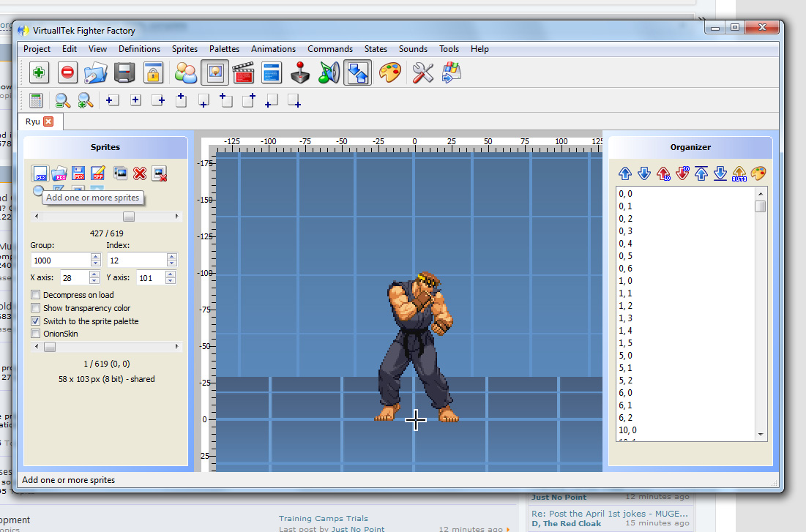Click the padlock window icon in main toolbar
Viewport: 806px width, 532px height.
pos(153,72)
